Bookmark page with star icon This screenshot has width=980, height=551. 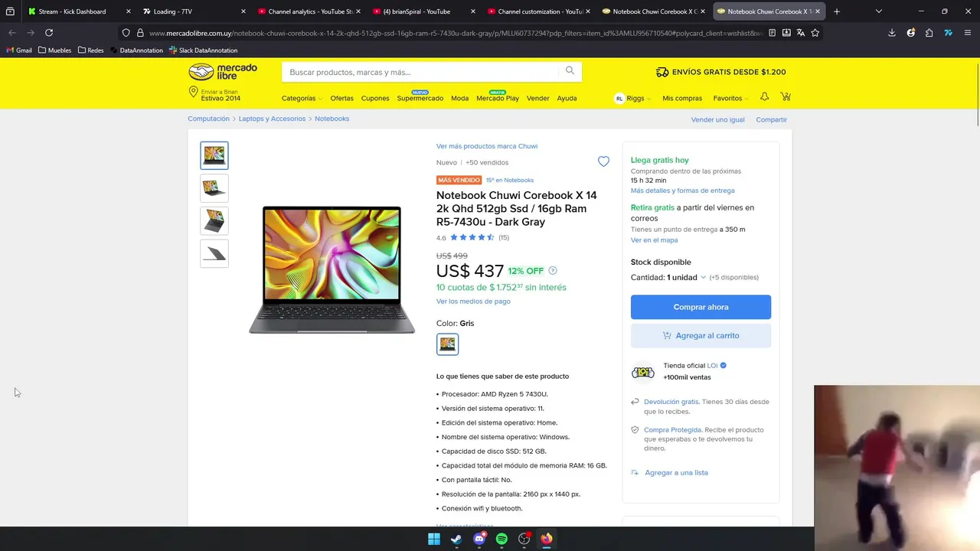[815, 33]
